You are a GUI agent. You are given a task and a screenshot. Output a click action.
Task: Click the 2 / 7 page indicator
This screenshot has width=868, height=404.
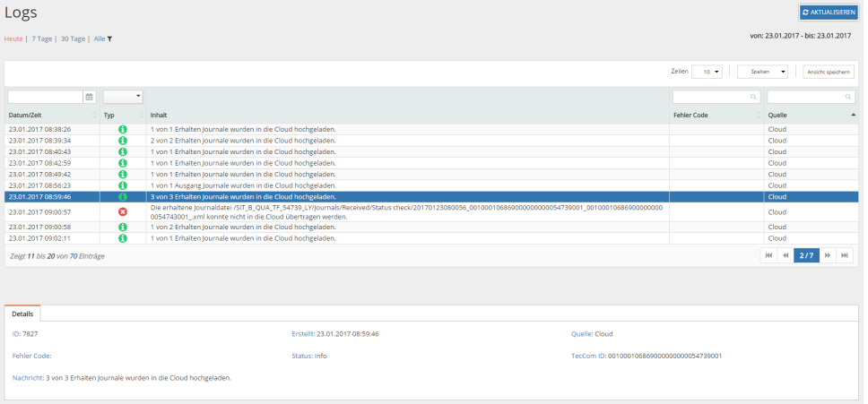[806, 255]
